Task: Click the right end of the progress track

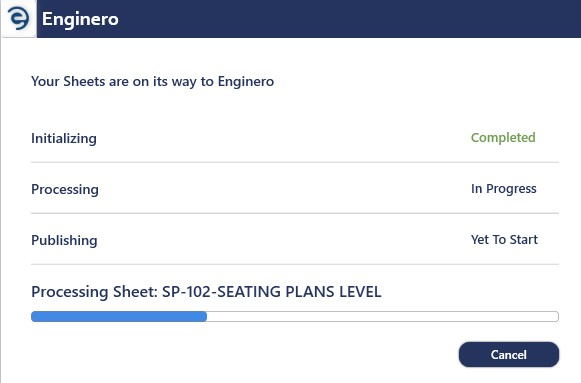Action: click(x=552, y=316)
